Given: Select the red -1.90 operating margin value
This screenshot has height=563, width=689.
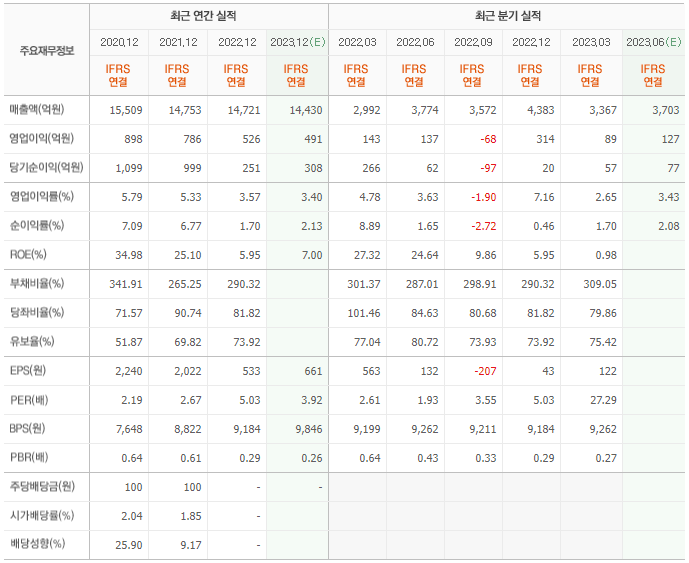Looking at the screenshot, I should tap(484, 197).
